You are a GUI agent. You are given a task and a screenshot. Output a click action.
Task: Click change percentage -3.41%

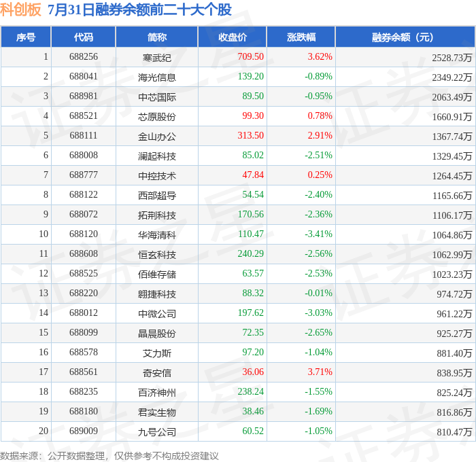point(318,234)
